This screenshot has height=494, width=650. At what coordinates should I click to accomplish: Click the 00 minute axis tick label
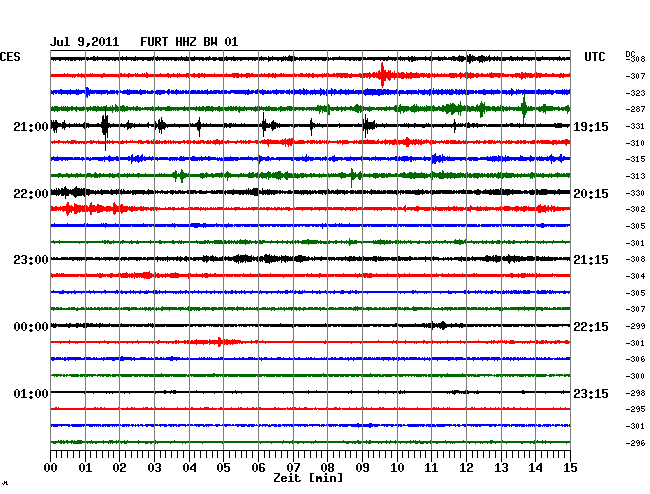[x=51, y=467]
